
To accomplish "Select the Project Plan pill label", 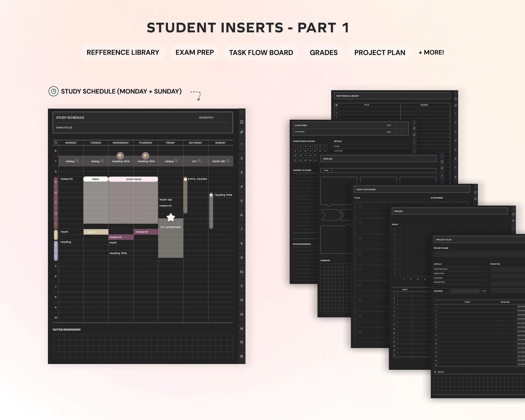I will [380, 52].
